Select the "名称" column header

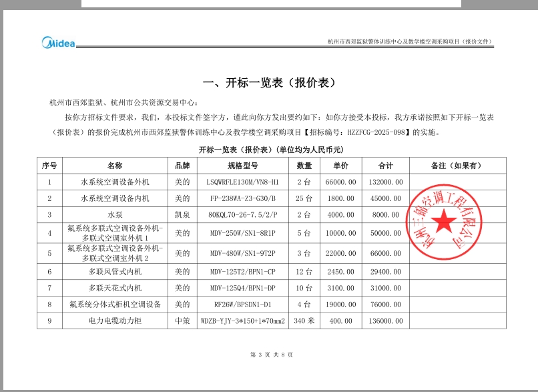click(x=115, y=166)
